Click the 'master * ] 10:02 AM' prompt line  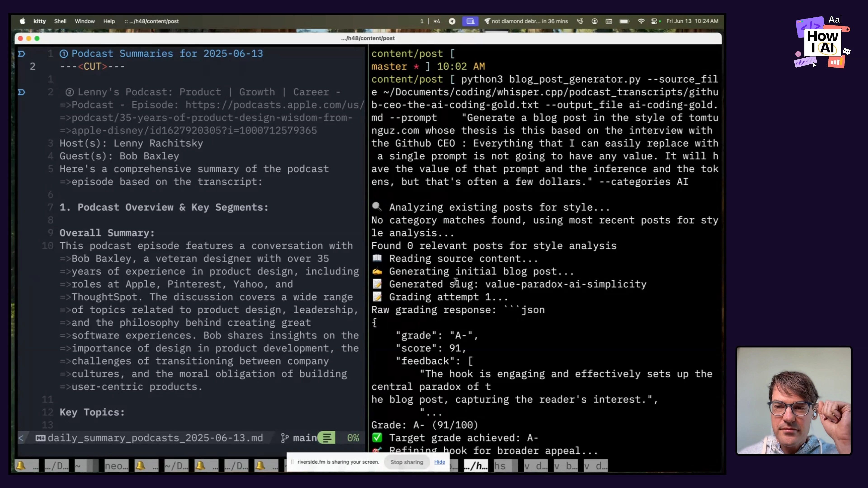pos(428,66)
